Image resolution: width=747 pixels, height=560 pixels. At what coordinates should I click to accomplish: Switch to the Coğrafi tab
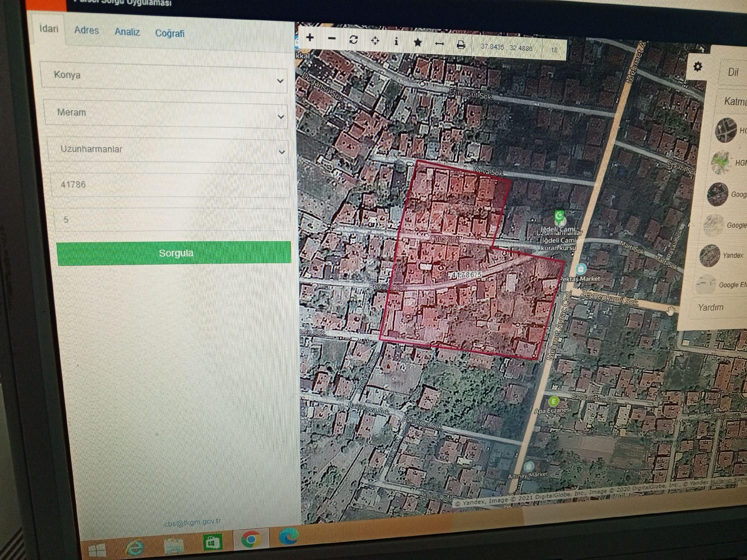(170, 33)
